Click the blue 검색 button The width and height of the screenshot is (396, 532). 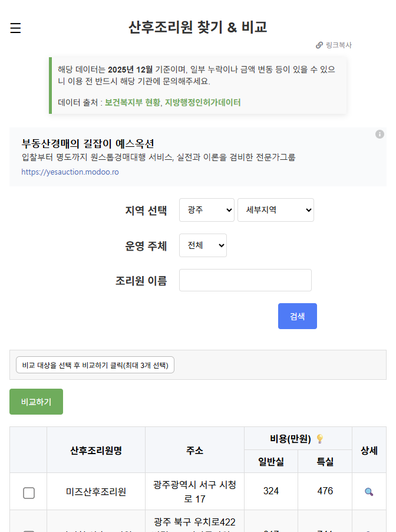click(x=298, y=316)
